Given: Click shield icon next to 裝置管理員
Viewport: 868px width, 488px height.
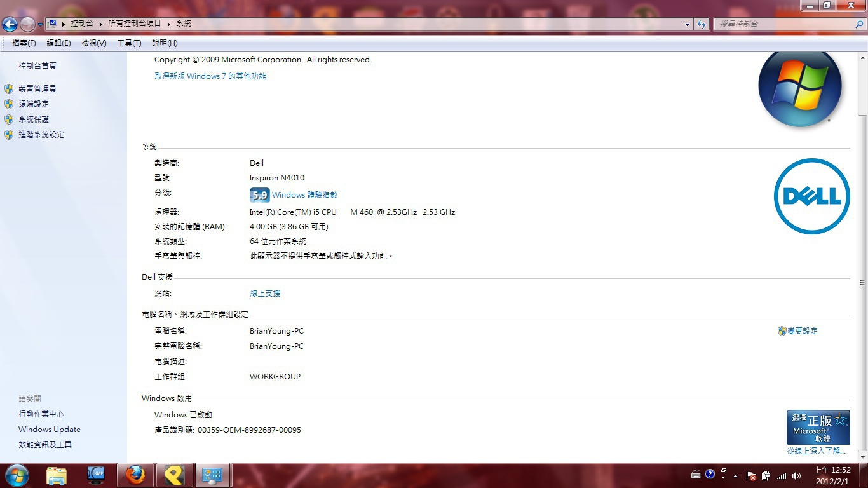Looking at the screenshot, I should pyautogui.click(x=9, y=89).
